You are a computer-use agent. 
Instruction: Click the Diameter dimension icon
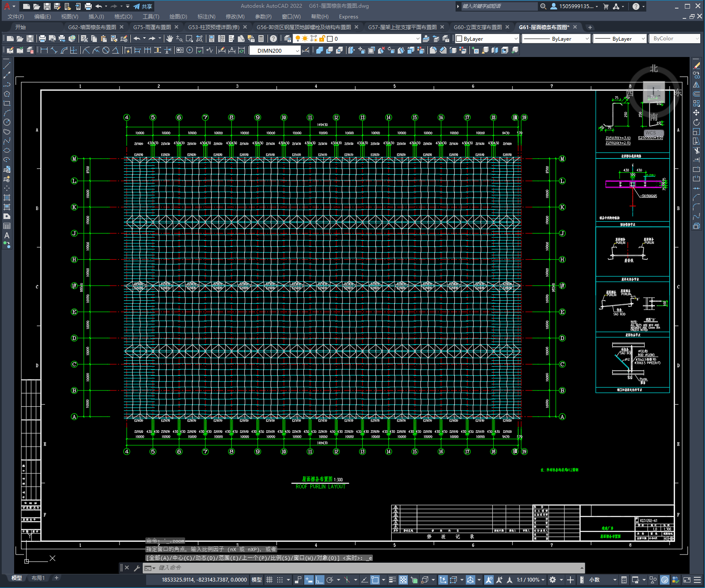tap(106, 50)
